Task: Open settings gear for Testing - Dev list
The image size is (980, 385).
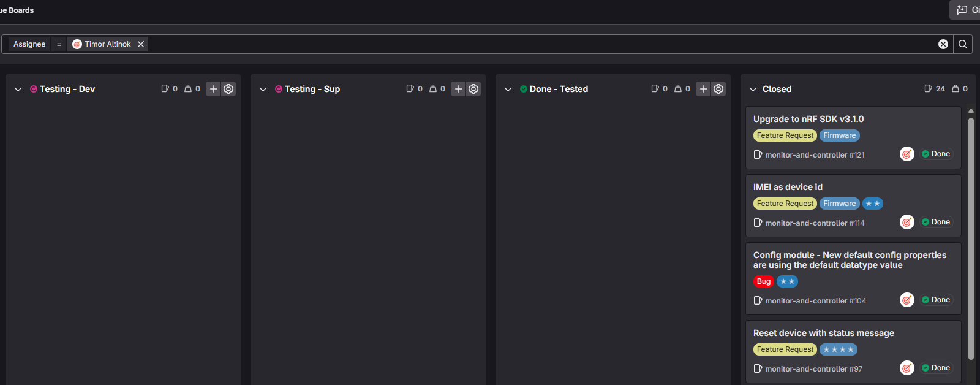Action: click(x=228, y=89)
